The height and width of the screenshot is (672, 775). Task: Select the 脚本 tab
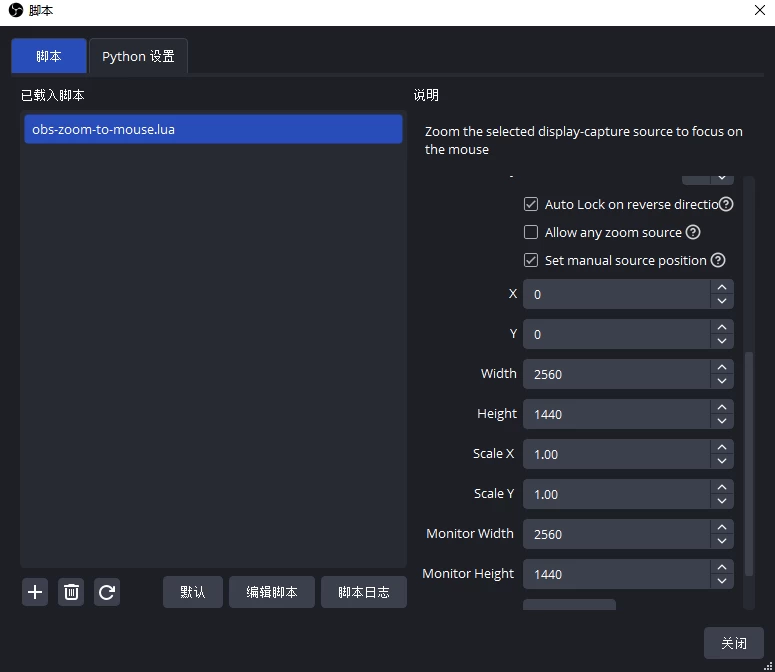[x=48, y=56]
